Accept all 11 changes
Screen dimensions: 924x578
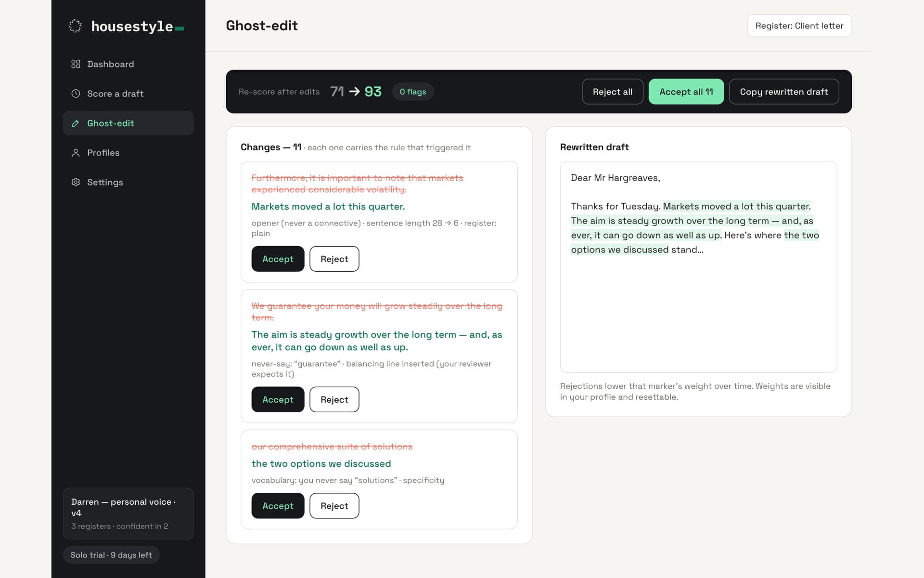(x=686, y=92)
